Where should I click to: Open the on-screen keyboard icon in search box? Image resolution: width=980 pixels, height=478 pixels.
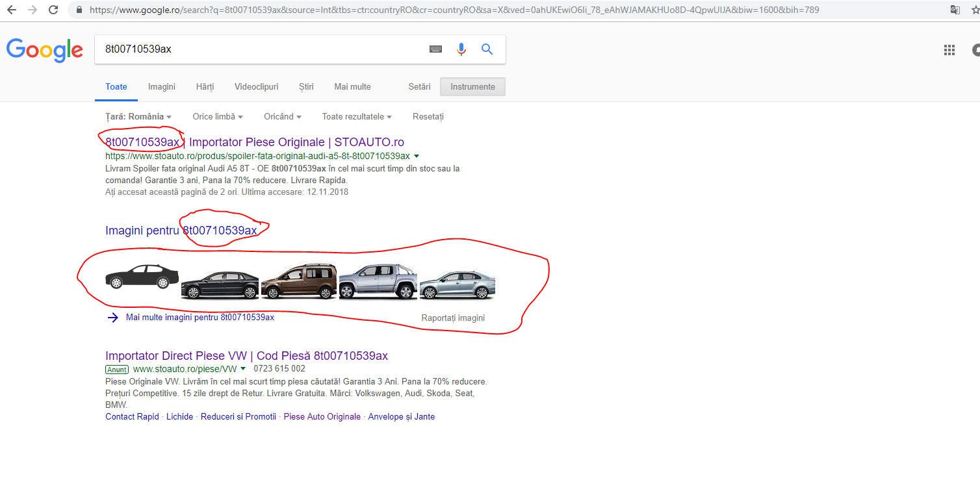[x=435, y=49]
